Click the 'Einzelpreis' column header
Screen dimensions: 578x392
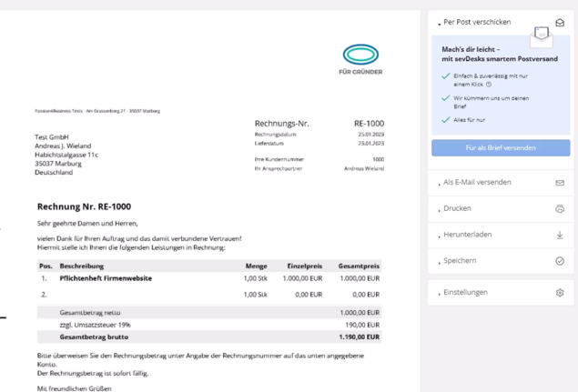pyautogui.click(x=305, y=266)
